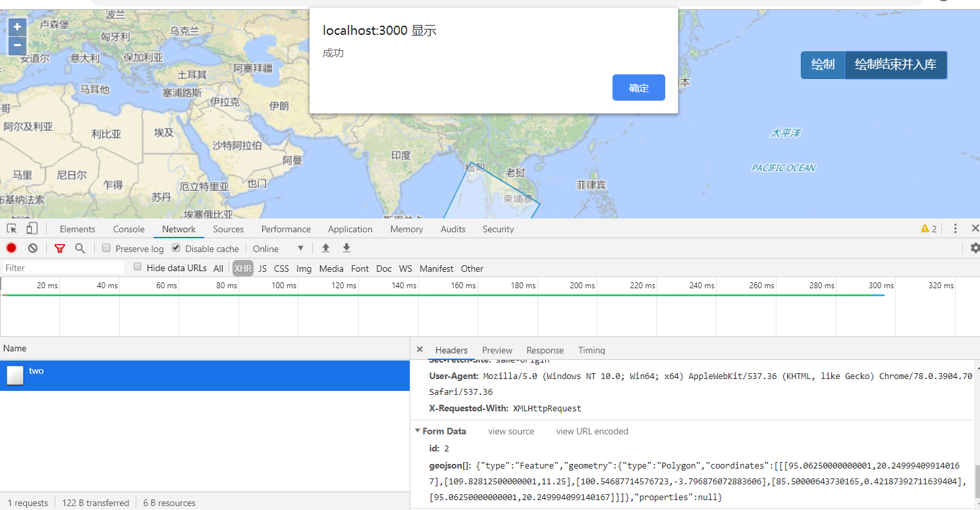This screenshot has height=510, width=980.
Task: Enable Preserve log checkbox
Action: pyautogui.click(x=106, y=248)
